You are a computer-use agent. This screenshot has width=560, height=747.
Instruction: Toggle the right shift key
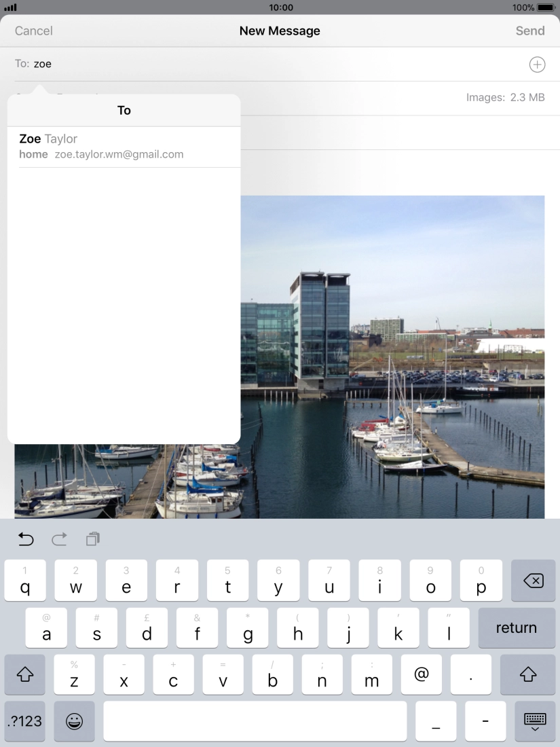(x=527, y=674)
